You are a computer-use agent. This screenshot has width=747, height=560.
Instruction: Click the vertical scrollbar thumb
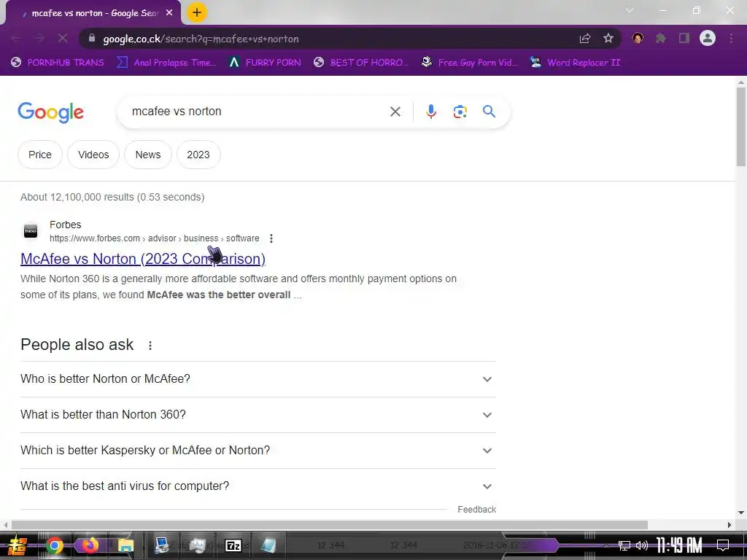point(741,126)
